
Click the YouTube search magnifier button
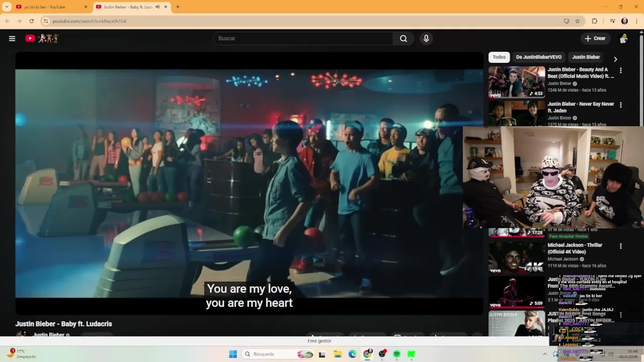click(x=404, y=39)
